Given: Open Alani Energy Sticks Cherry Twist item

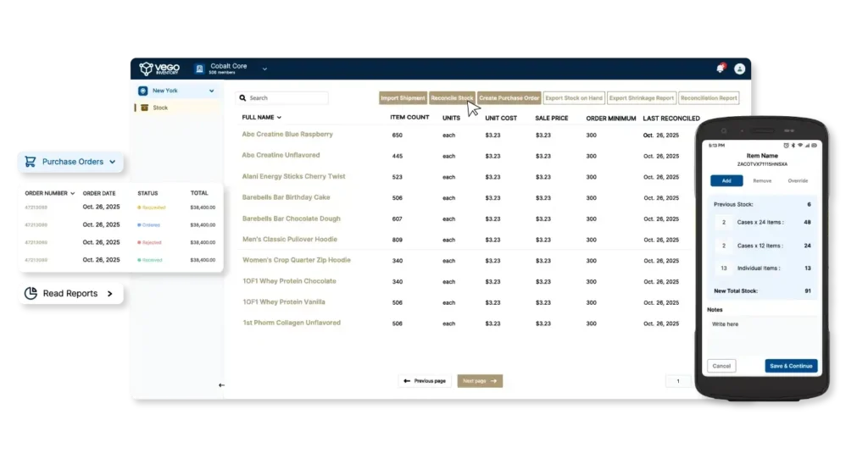Looking at the screenshot, I should point(293,176).
